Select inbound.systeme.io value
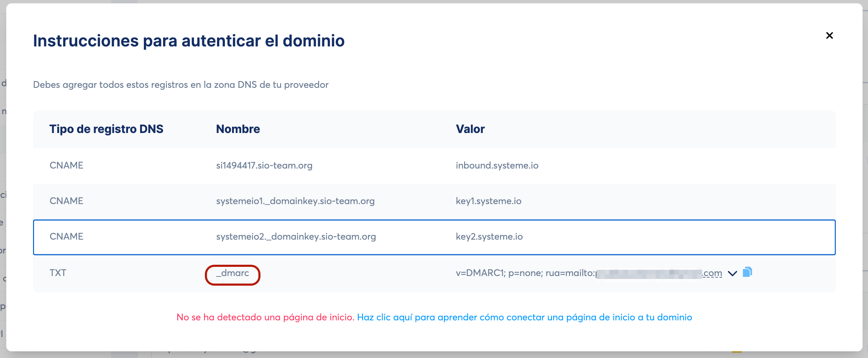 point(497,166)
